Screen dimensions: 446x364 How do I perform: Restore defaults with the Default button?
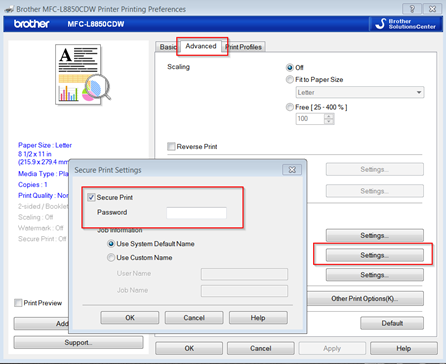tap(392, 323)
